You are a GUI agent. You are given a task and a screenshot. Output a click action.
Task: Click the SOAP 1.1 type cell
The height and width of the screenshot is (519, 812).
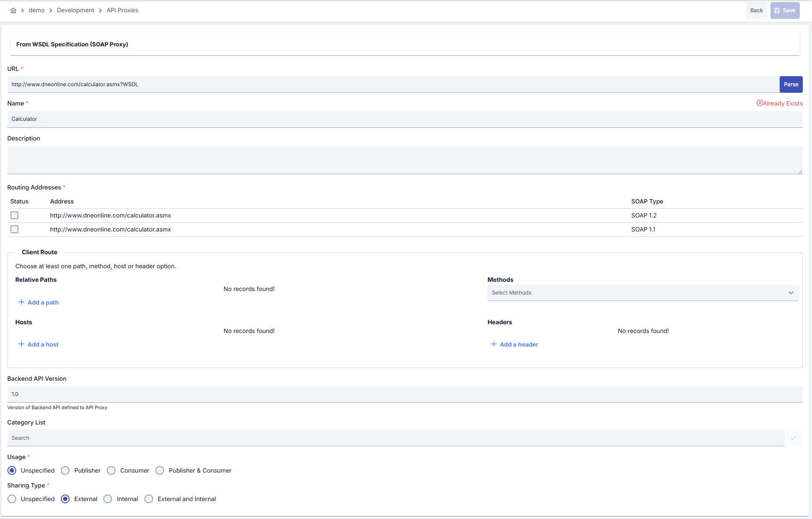click(x=643, y=229)
